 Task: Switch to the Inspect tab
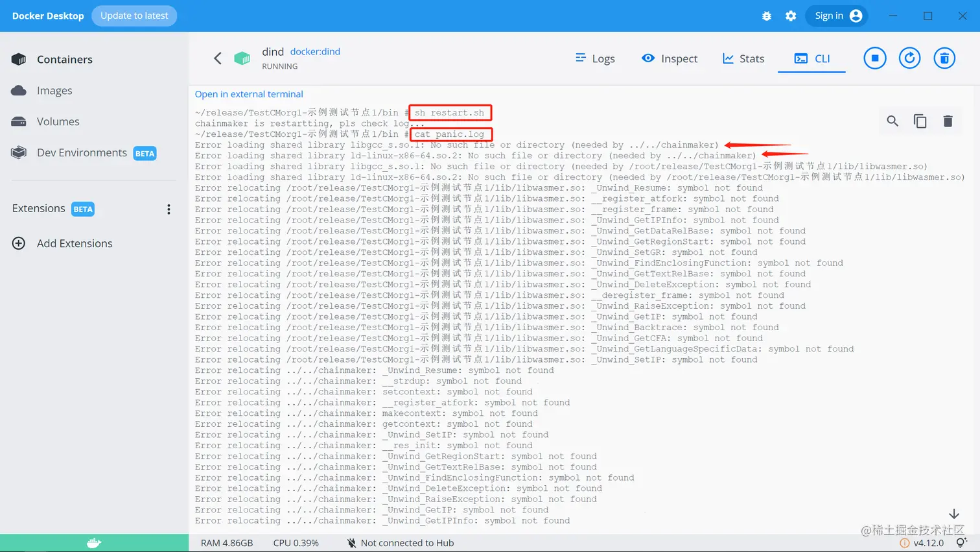tap(670, 58)
